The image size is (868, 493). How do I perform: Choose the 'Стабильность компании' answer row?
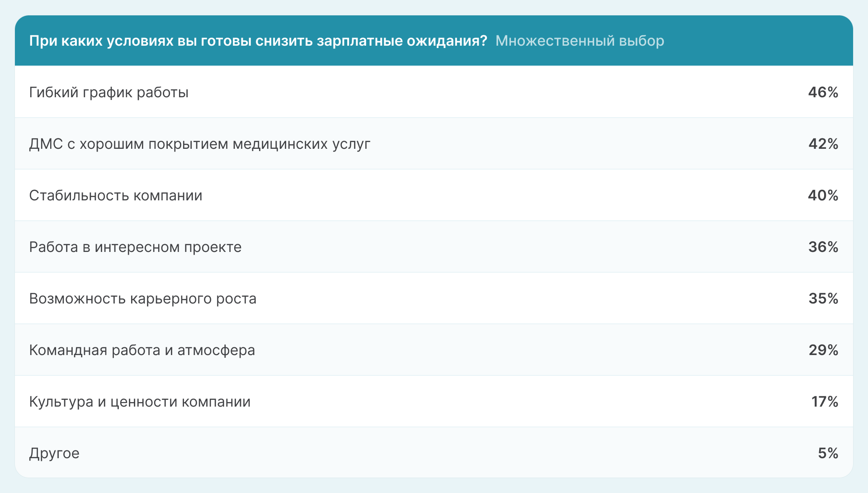click(x=116, y=195)
